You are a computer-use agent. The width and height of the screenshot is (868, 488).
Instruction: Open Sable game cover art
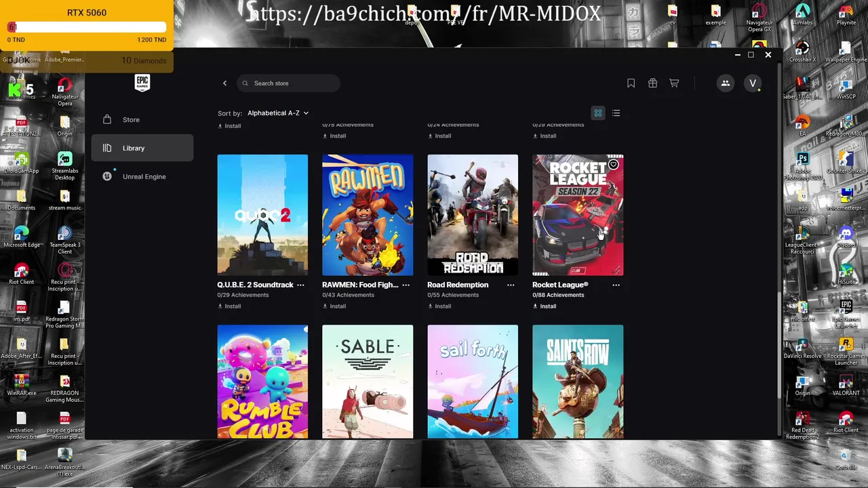[x=368, y=382]
